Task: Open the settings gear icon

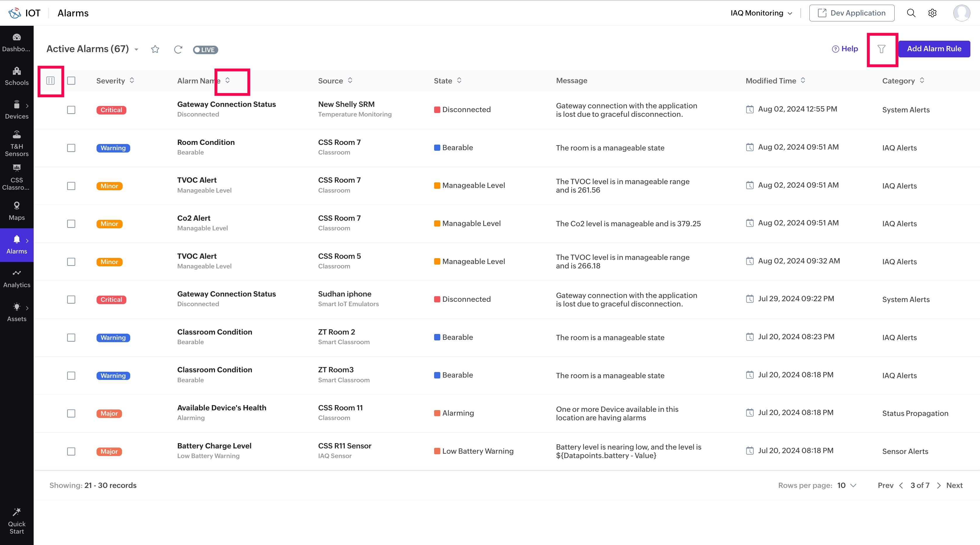Action: [x=932, y=13]
